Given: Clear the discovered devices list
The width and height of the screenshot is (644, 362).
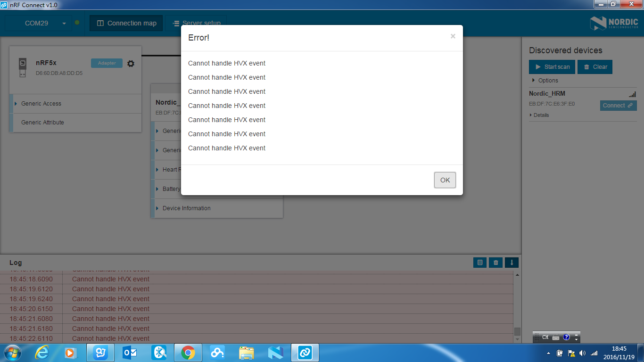Looking at the screenshot, I should (595, 67).
